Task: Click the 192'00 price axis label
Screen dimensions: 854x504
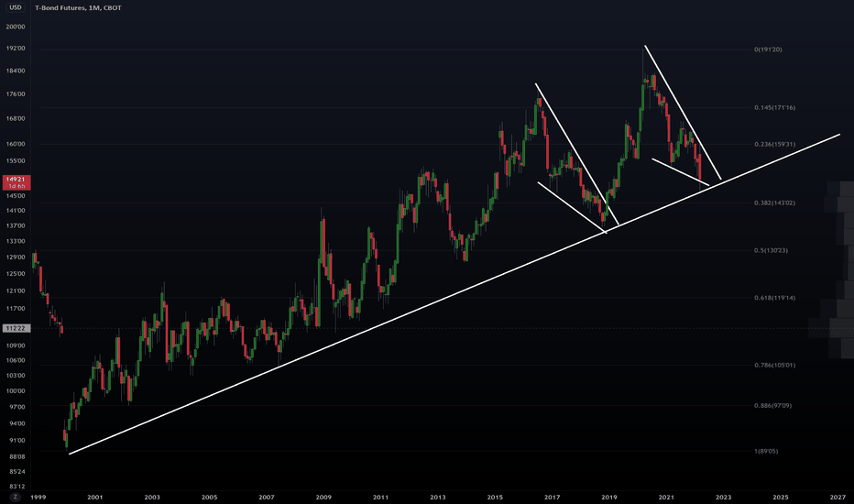Action: [16, 49]
